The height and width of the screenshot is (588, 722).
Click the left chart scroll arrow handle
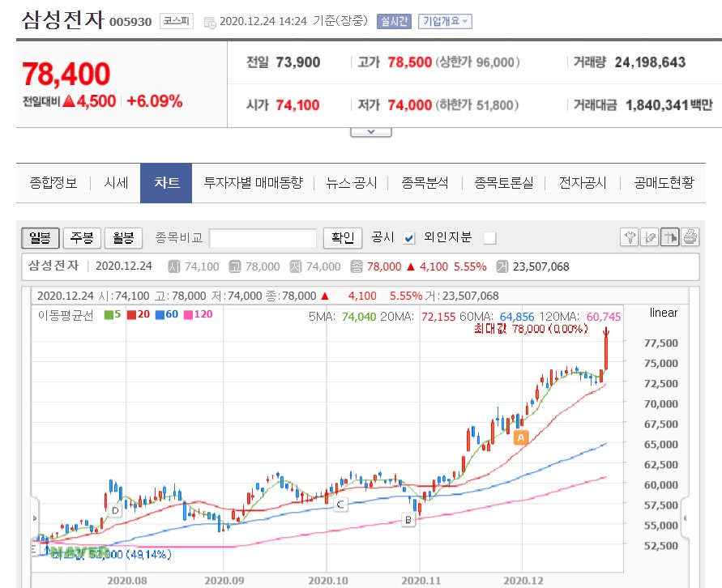[35, 518]
